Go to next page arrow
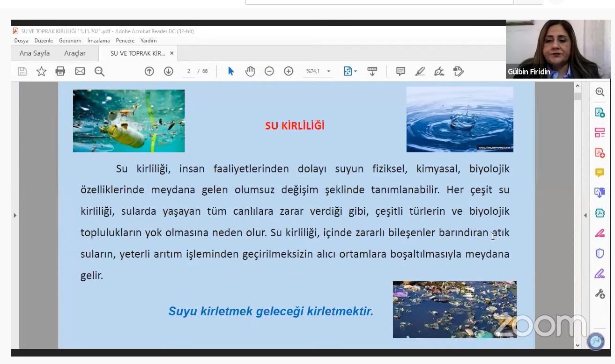The image size is (615, 364). click(169, 71)
